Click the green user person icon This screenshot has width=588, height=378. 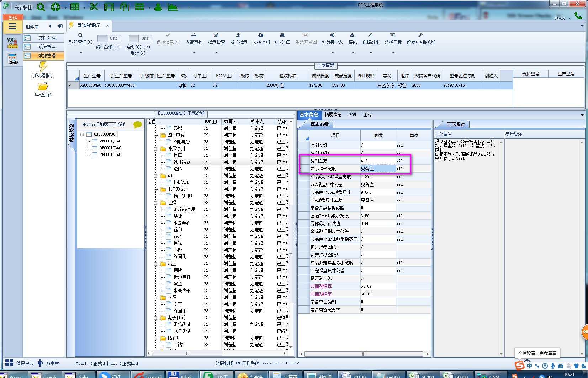(x=158, y=7)
